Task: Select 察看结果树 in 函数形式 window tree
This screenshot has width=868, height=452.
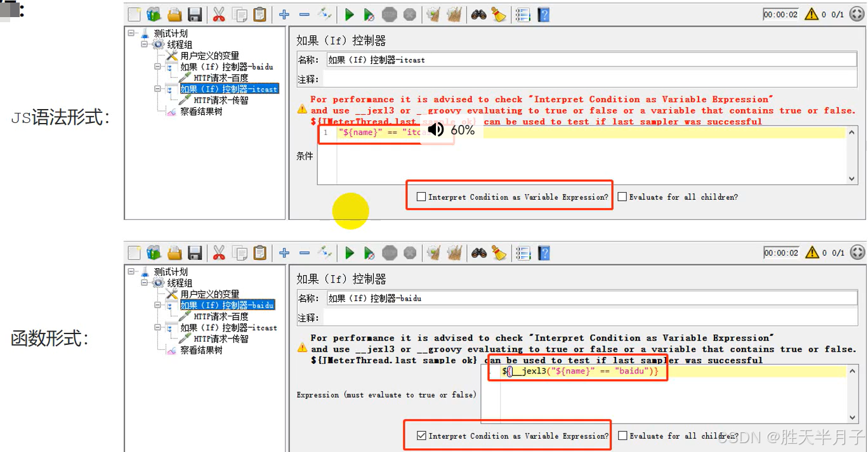Action: click(201, 350)
